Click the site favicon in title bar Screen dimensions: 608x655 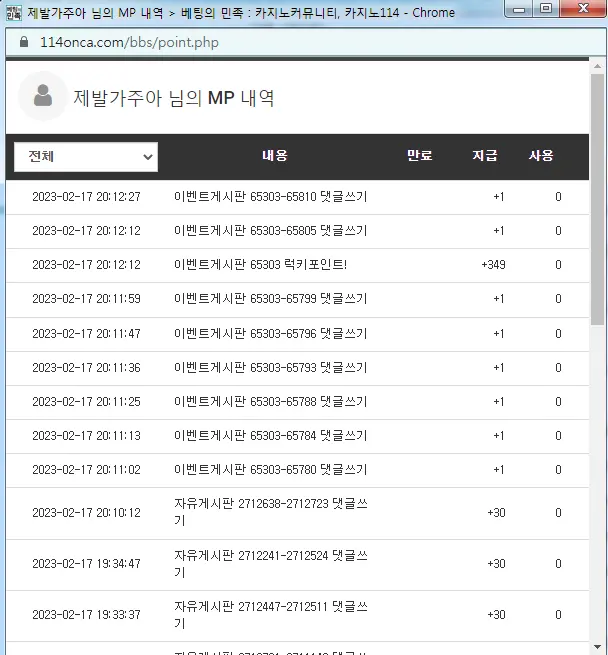pyautogui.click(x=14, y=13)
